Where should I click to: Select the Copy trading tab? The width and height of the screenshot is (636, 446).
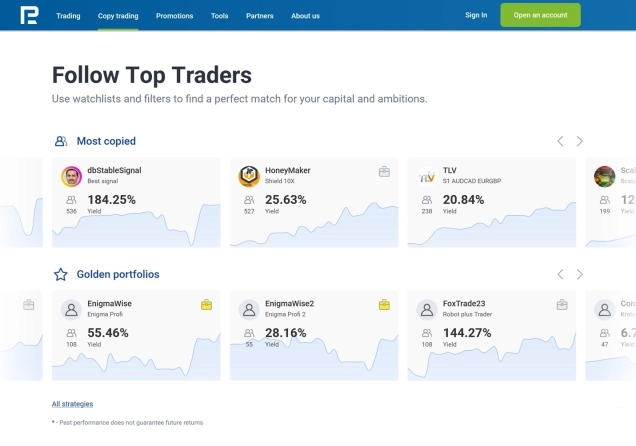click(x=118, y=16)
